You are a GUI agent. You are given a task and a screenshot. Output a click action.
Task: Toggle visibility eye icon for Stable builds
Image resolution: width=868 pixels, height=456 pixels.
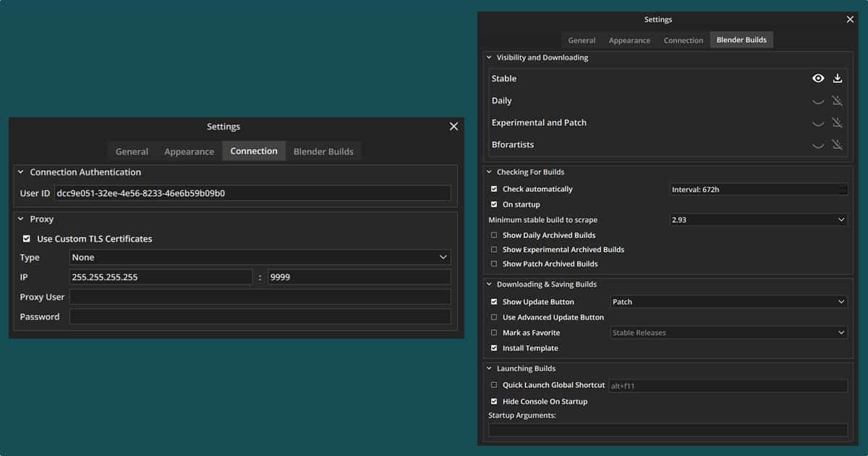(x=818, y=79)
